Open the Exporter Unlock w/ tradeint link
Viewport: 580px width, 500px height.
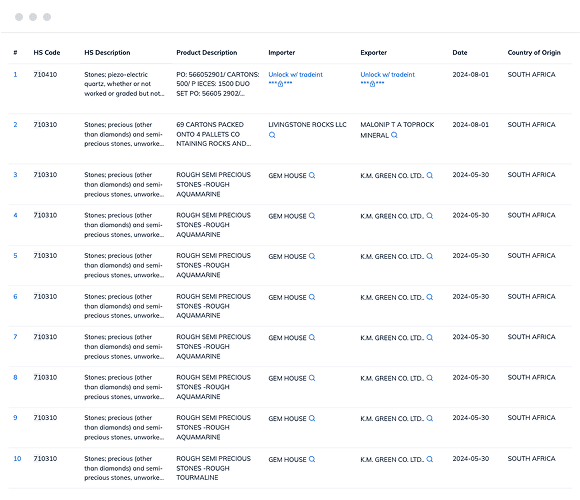pos(387,75)
